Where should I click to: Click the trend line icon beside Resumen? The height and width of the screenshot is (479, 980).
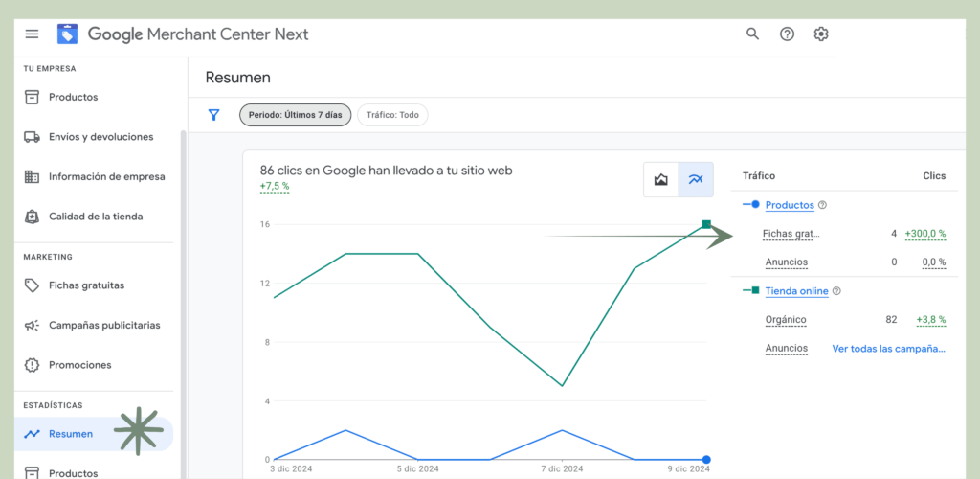pyautogui.click(x=32, y=434)
